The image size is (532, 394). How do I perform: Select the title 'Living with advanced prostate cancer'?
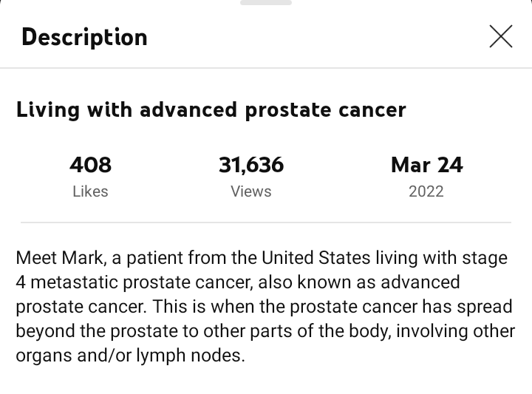211,110
